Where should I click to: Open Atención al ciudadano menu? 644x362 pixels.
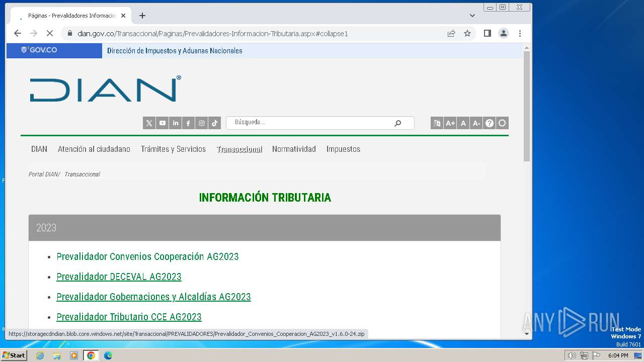pos(94,149)
